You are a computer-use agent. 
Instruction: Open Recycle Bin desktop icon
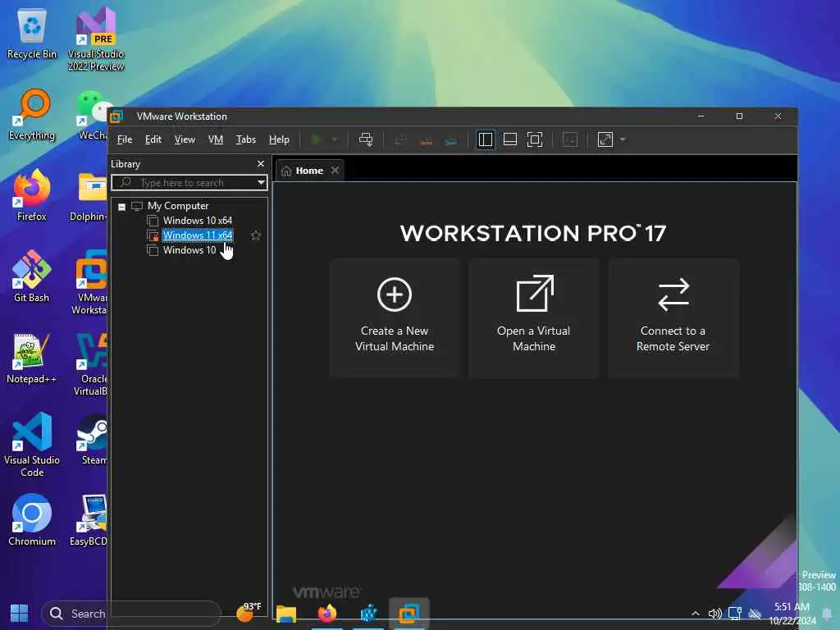click(32, 34)
